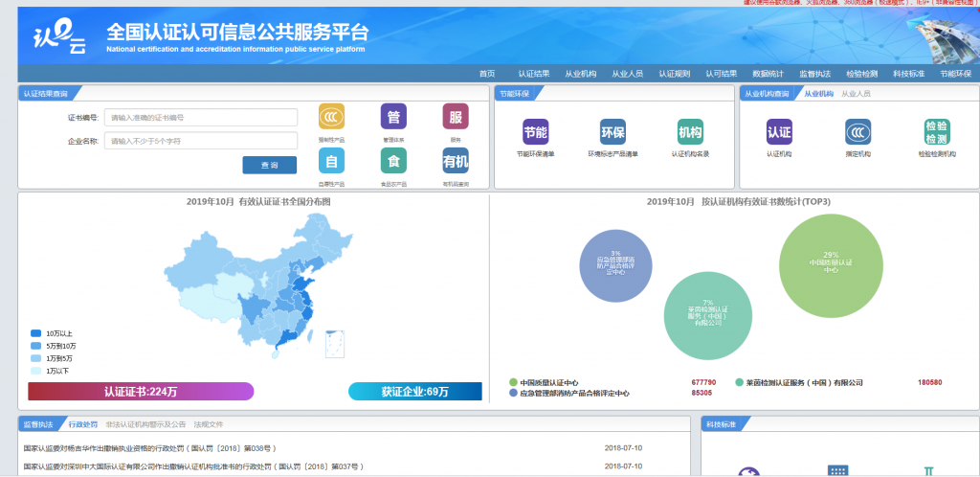Select the 法规文件 tab

(208, 424)
